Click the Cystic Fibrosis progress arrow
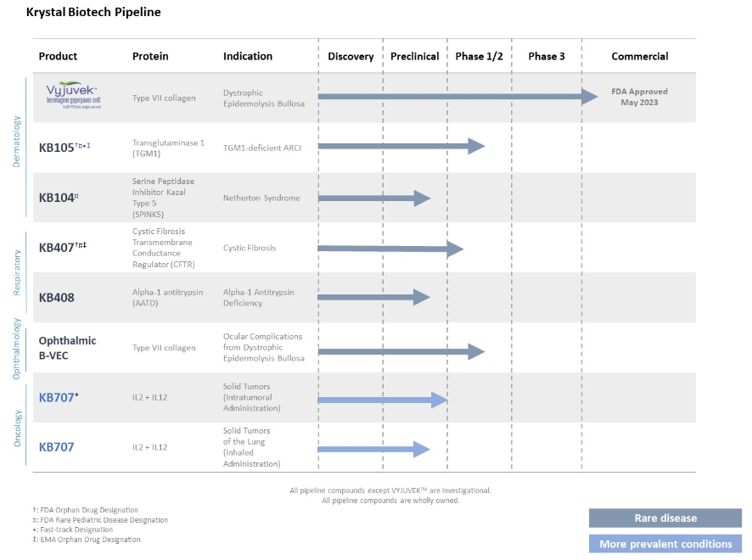 [390, 249]
